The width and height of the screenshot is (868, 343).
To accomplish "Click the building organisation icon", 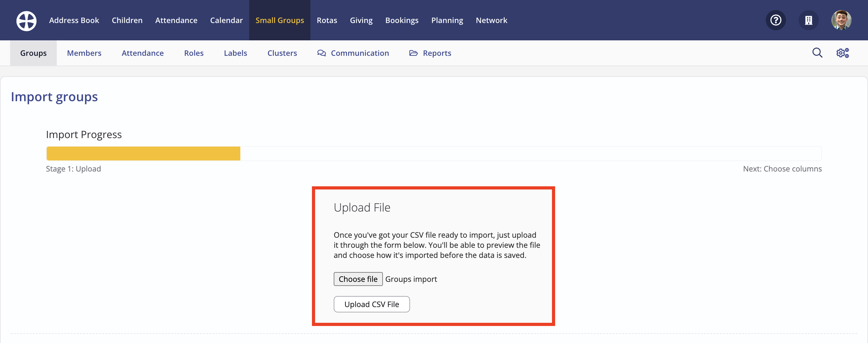I will [808, 20].
